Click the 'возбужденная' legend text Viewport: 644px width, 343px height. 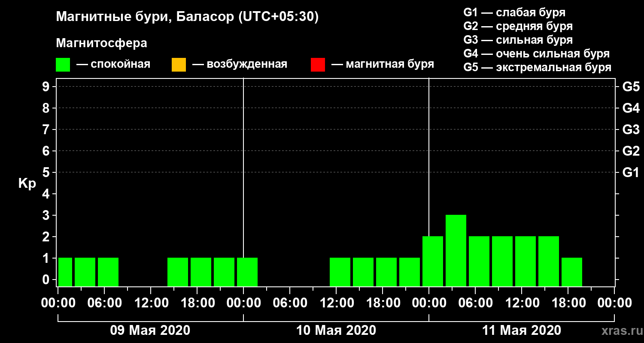(x=247, y=64)
